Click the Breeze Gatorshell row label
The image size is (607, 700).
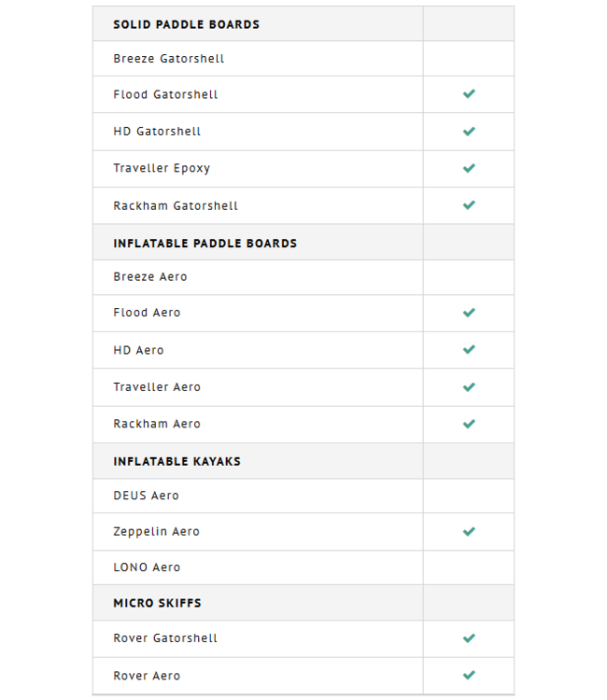point(168,59)
